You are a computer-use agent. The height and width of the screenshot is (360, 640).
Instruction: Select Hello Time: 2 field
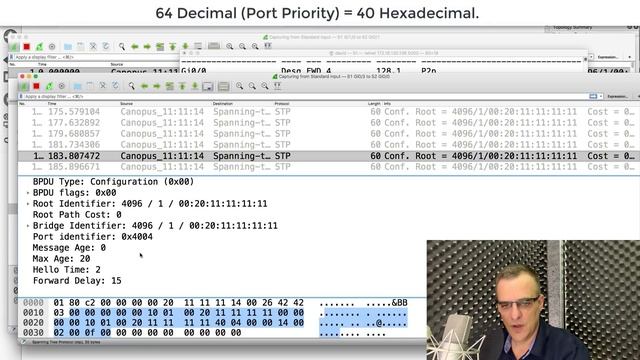pos(67,270)
